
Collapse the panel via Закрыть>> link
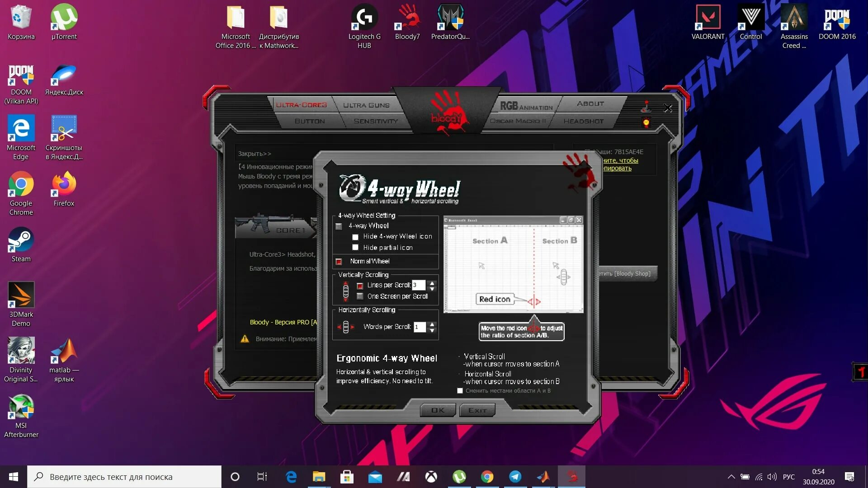point(255,154)
